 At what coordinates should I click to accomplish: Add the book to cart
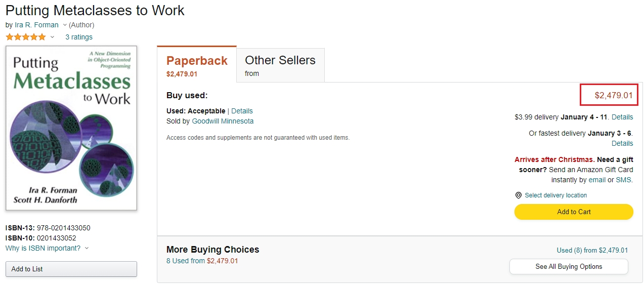574,212
